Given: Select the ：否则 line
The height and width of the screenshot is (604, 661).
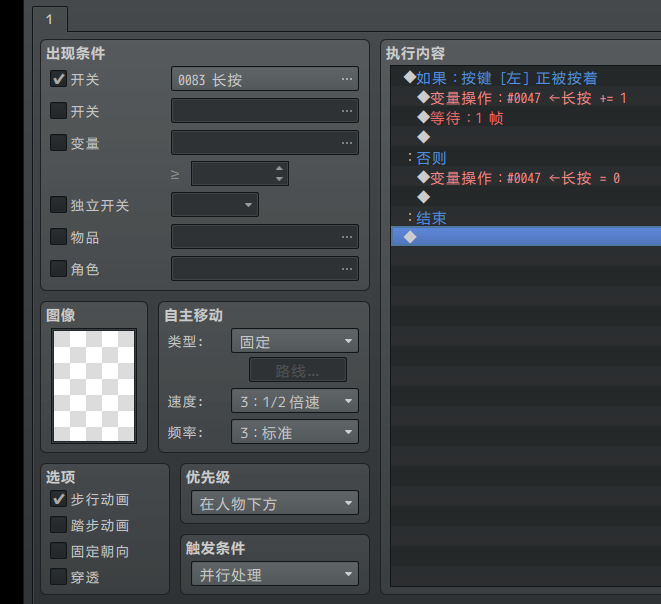Looking at the screenshot, I should (x=526, y=158).
